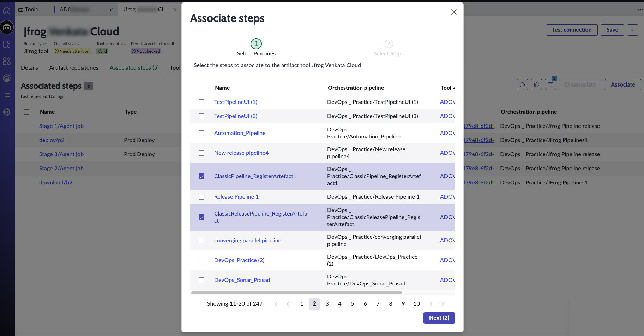The height and width of the screenshot is (336, 644).
Task: Check the TestPipelineUI (3) checkbox
Action: pyautogui.click(x=201, y=116)
